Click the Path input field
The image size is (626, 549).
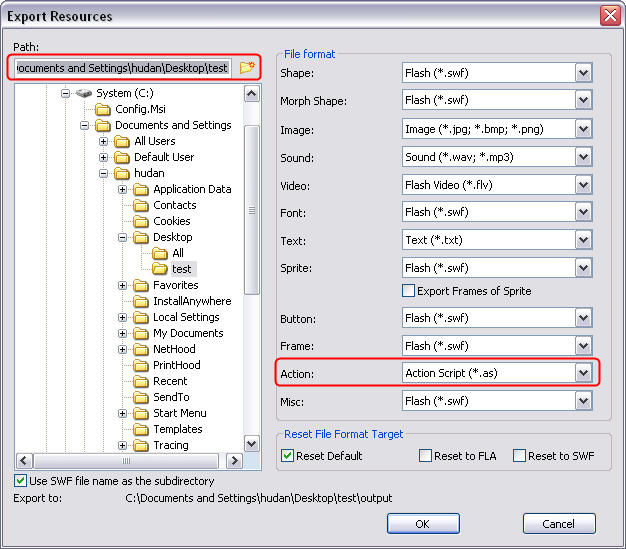(123, 67)
